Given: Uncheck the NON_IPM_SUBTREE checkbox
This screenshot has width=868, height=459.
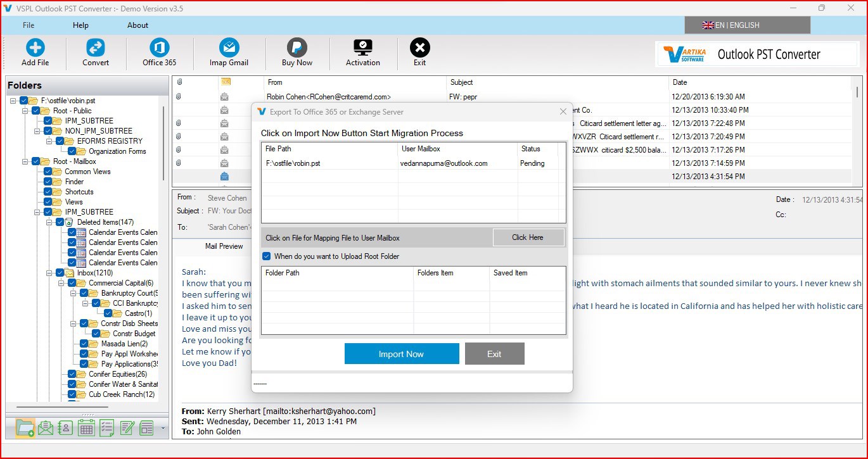Looking at the screenshot, I should (48, 131).
